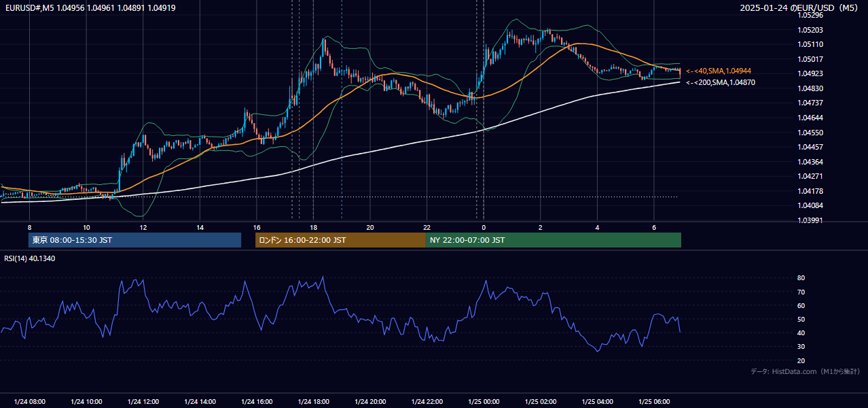Click RSI scale level 80
The image size is (868, 408).
(801, 278)
